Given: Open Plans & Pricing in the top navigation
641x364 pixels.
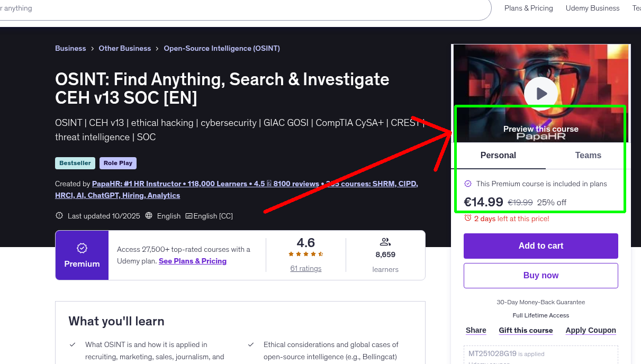Looking at the screenshot, I should pyautogui.click(x=528, y=8).
